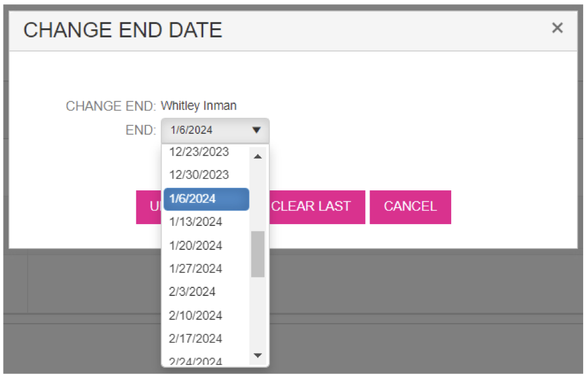
Task: Select 12/23/2023 from the date list
Action: click(199, 152)
